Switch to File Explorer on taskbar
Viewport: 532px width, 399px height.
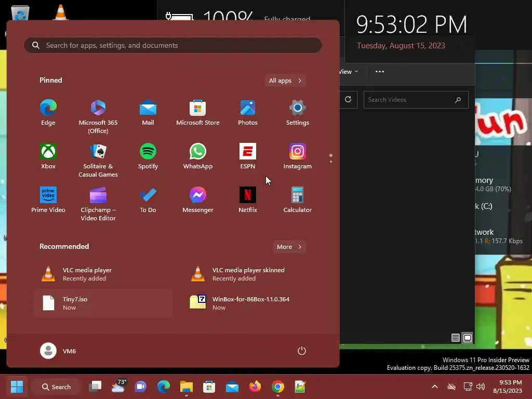187,387
